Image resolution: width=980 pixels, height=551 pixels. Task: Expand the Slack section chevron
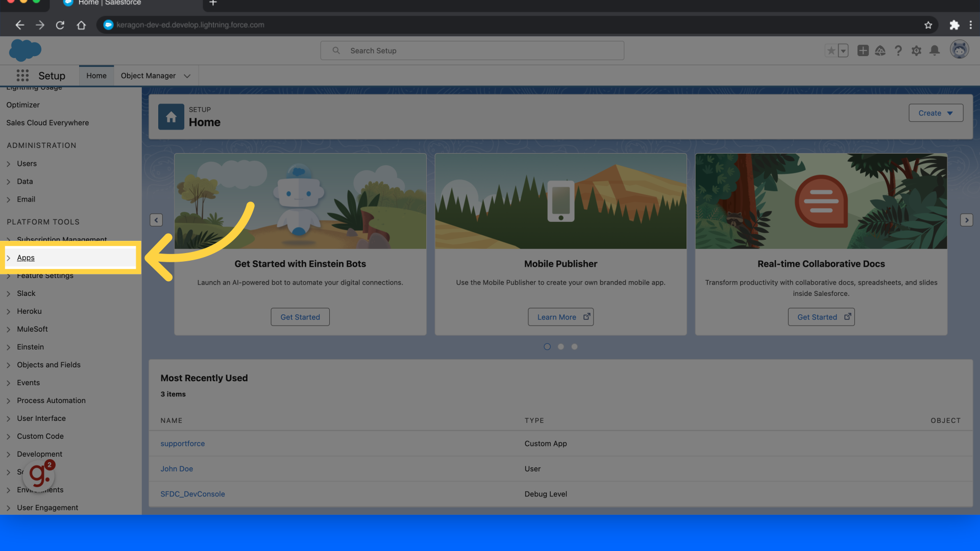[x=9, y=294]
